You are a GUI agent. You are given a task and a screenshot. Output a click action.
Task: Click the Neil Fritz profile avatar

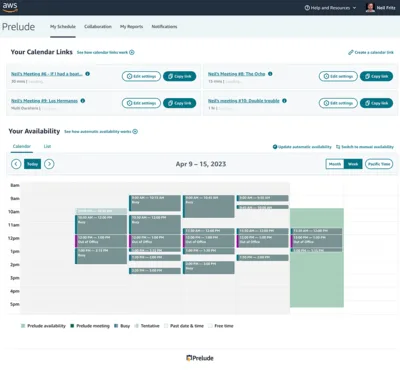click(x=370, y=7)
